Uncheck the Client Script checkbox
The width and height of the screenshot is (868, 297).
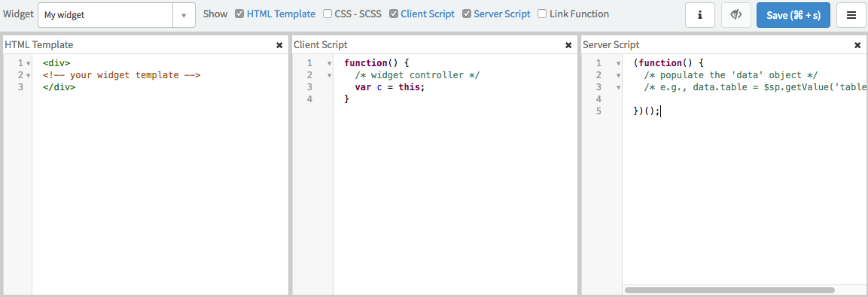(x=394, y=14)
